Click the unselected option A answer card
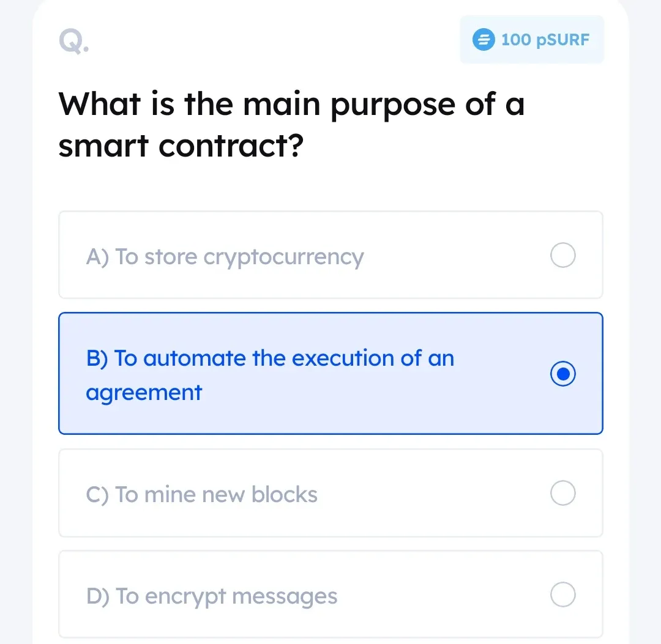 [x=330, y=255]
